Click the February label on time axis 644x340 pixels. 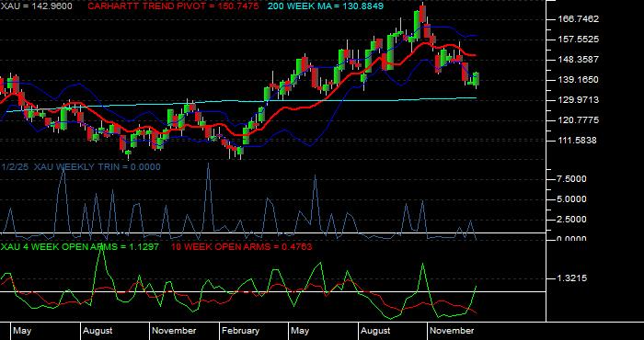240,331
